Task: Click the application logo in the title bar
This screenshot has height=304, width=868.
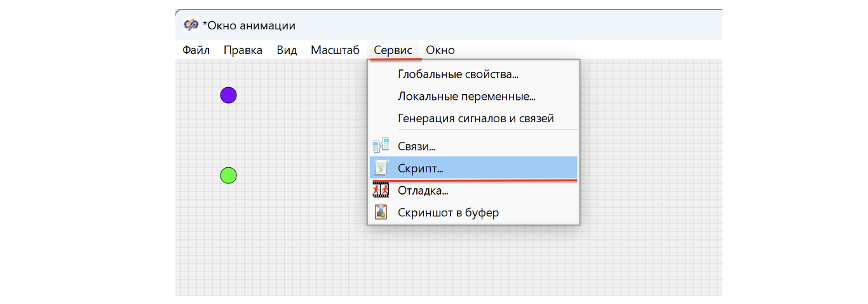Action: (191, 25)
